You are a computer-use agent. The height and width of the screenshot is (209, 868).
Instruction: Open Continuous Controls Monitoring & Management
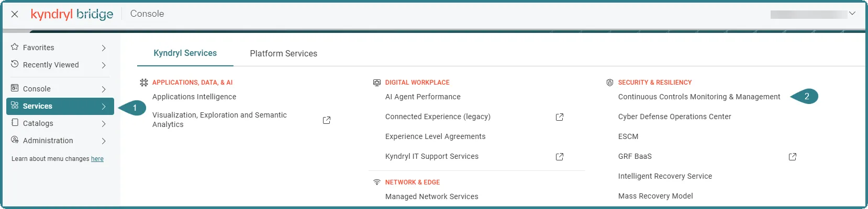[699, 97]
